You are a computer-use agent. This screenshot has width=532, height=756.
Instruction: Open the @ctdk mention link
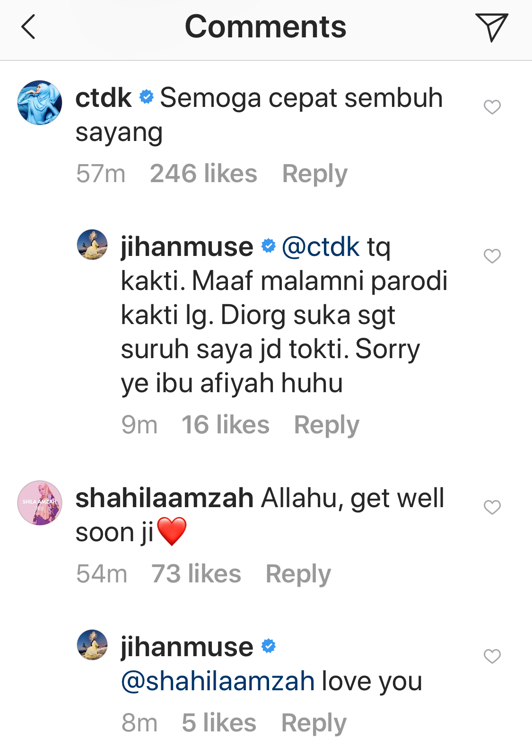321,247
